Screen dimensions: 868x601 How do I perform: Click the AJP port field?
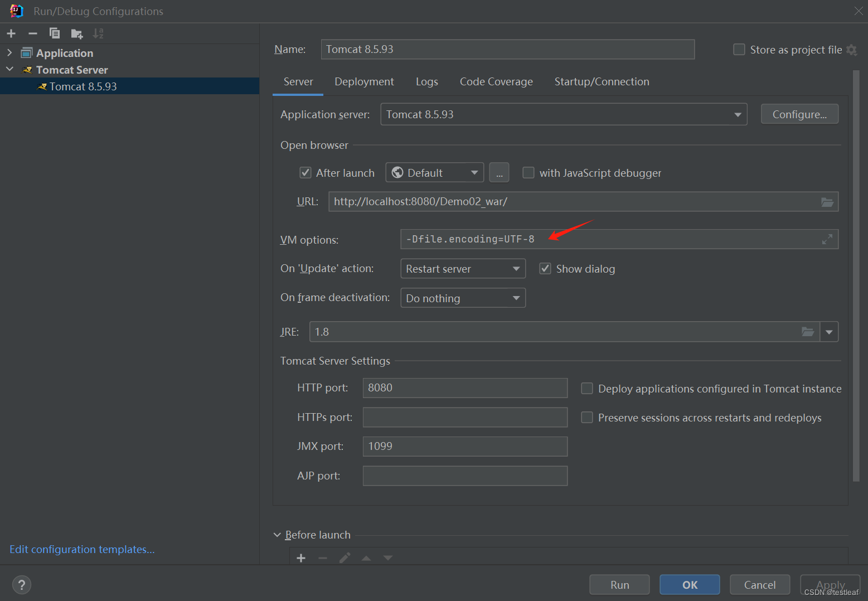[465, 476]
